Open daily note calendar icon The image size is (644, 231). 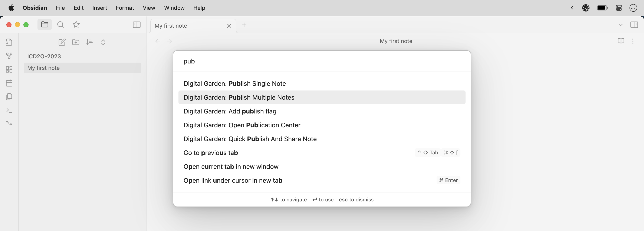(x=9, y=83)
